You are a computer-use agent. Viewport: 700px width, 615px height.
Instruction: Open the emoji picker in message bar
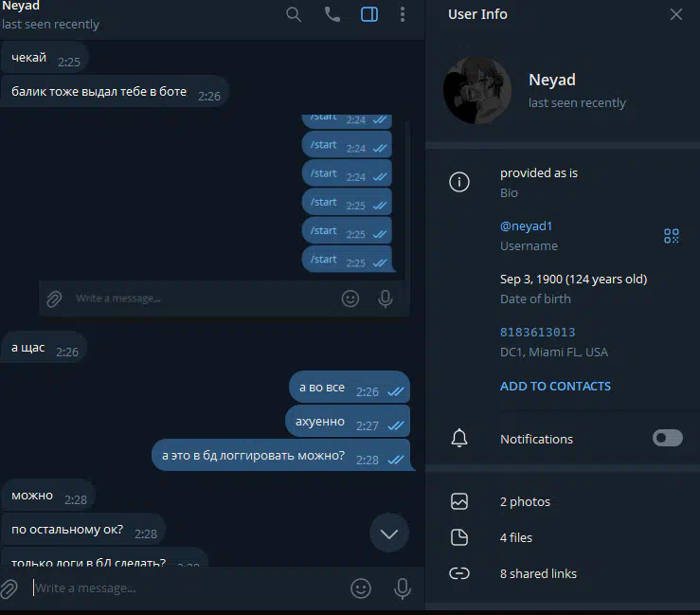(361, 588)
